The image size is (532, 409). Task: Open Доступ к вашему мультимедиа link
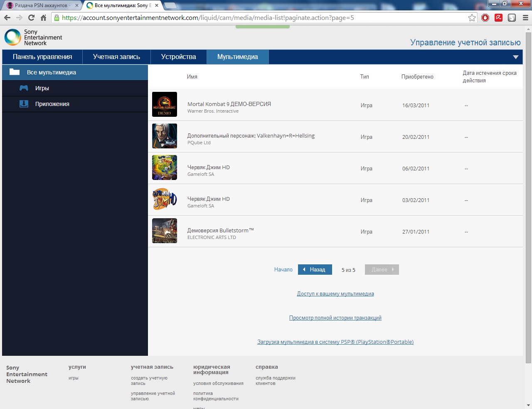coord(335,294)
